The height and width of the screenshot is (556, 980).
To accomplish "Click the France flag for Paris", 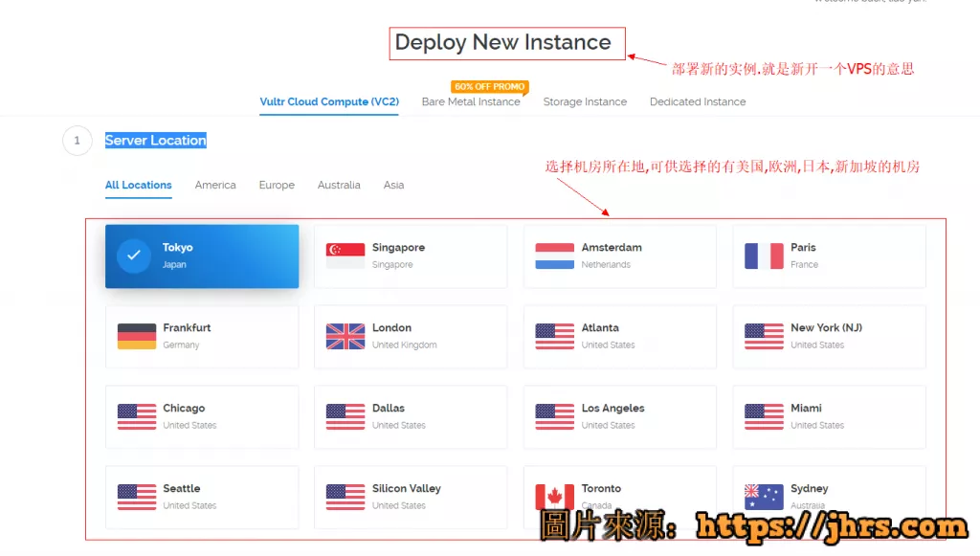I will coord(764,256).
